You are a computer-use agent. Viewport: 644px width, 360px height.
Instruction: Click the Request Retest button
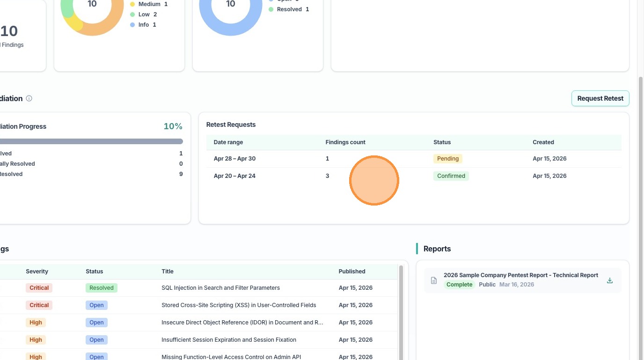coord(600,98)
